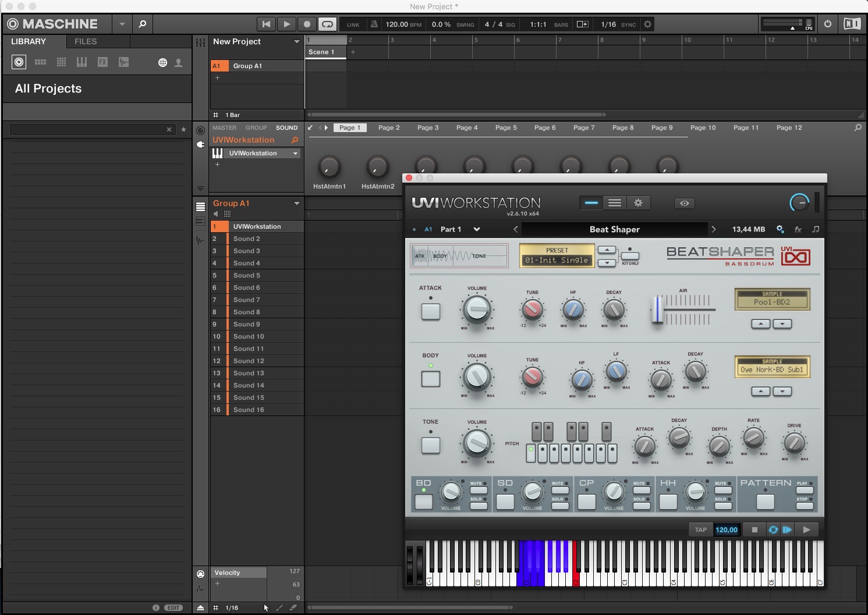The height and width of the screenshot is (615, 868).
Task: Switch to user content person icon
Action: 179,63
